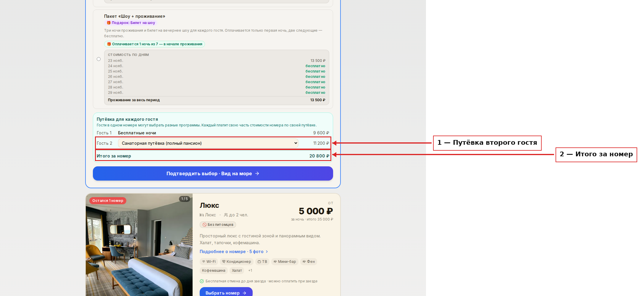
Task: Click the «Итого за номер» 20 800 ₽ amount
Action: [319, 156]
